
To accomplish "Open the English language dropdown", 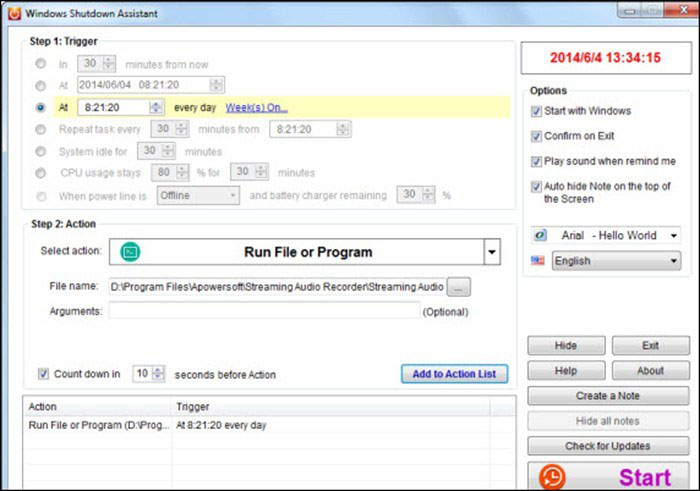I will click(x=671, y=261).
